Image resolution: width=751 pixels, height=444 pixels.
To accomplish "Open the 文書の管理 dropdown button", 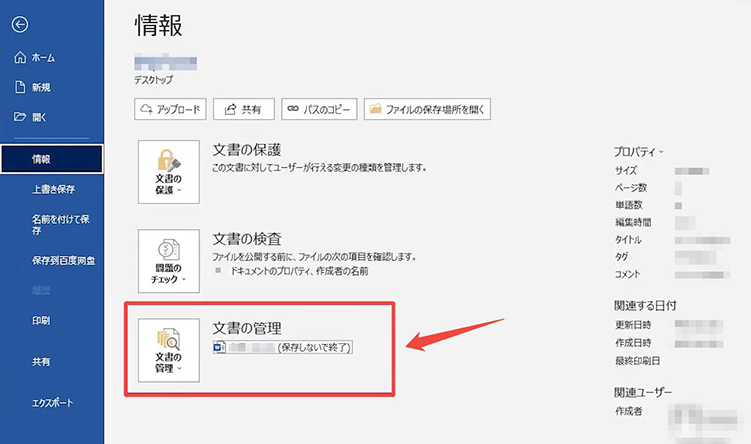I will click(169, 350).
